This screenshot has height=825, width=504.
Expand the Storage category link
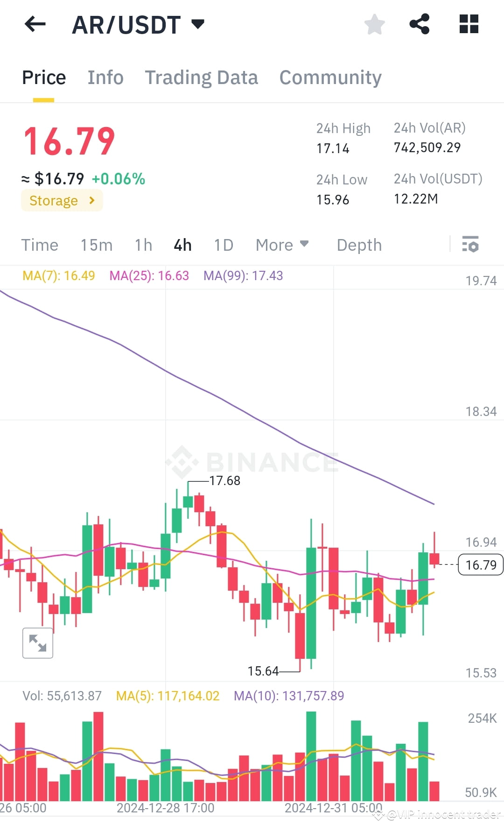(62, 200)
